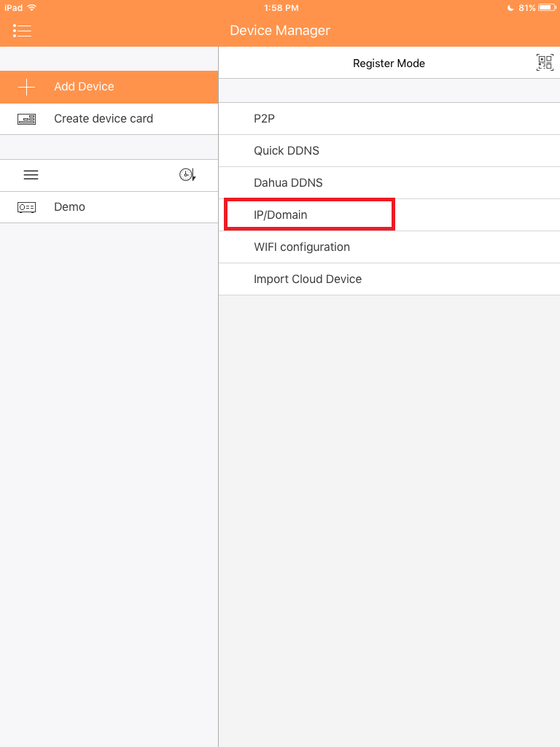Click the Add Device label
Image resolution: width=560 pixels, height=747 pixels.
[84, 87]
